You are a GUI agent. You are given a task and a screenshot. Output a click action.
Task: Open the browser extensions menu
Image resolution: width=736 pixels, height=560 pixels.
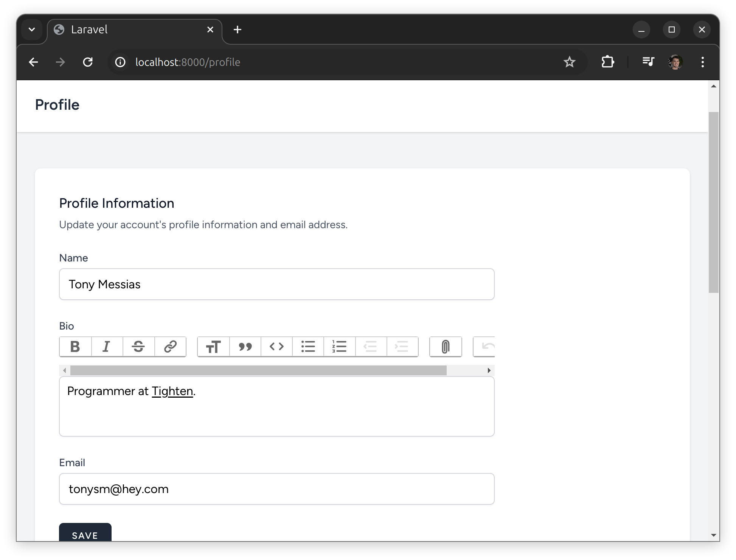point(608,62)
